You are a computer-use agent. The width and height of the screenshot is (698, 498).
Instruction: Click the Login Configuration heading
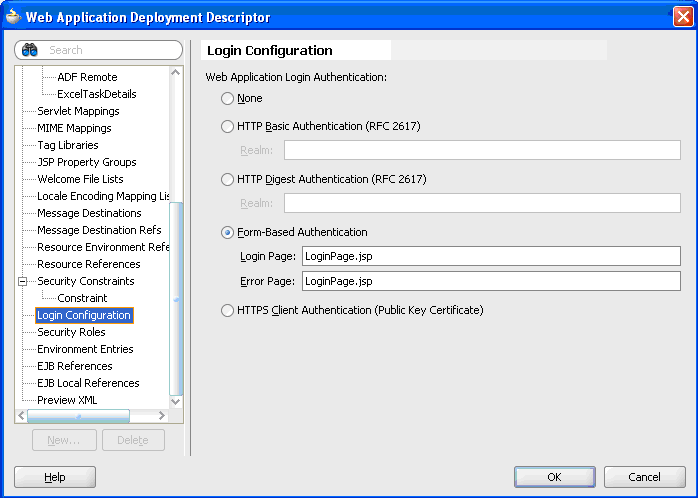[x=270, y=50]
